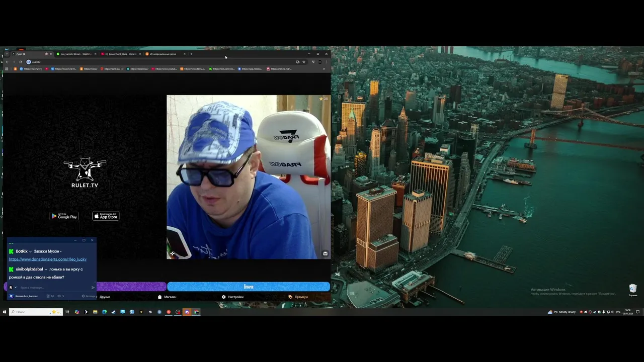Open the Настройки (Settings) menu item

(232, 297)
